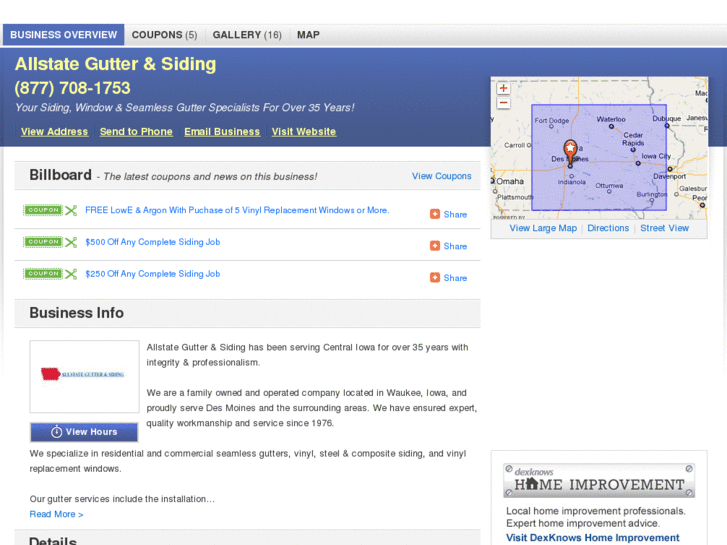Open the Business Overview tab

tap(64, 35)
